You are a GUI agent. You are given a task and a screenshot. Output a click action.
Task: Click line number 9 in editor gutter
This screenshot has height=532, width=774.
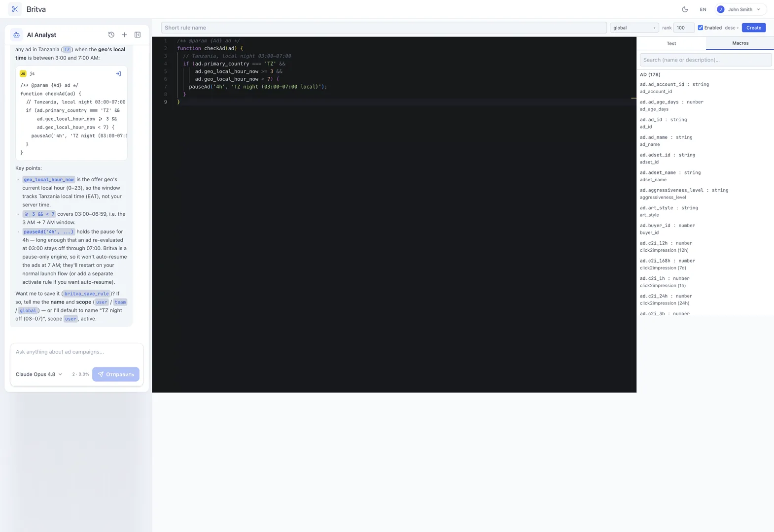pyautogui.click(x=165, y=102)
